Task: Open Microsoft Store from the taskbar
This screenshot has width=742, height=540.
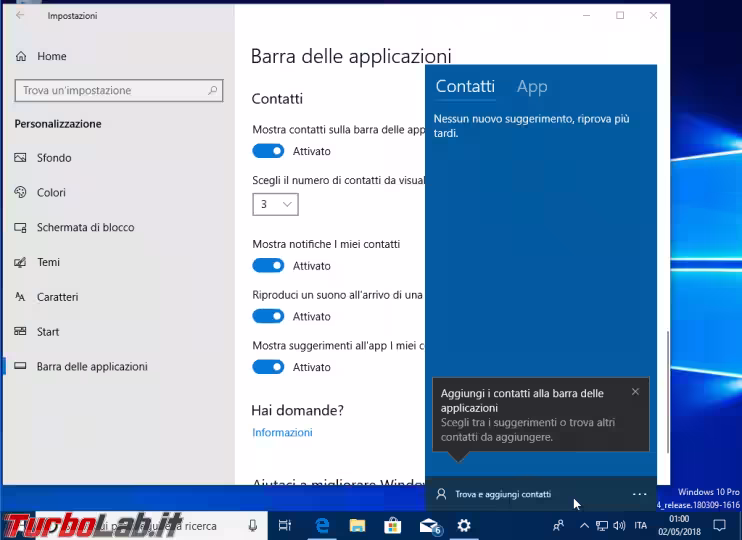Action: [392, 525]
